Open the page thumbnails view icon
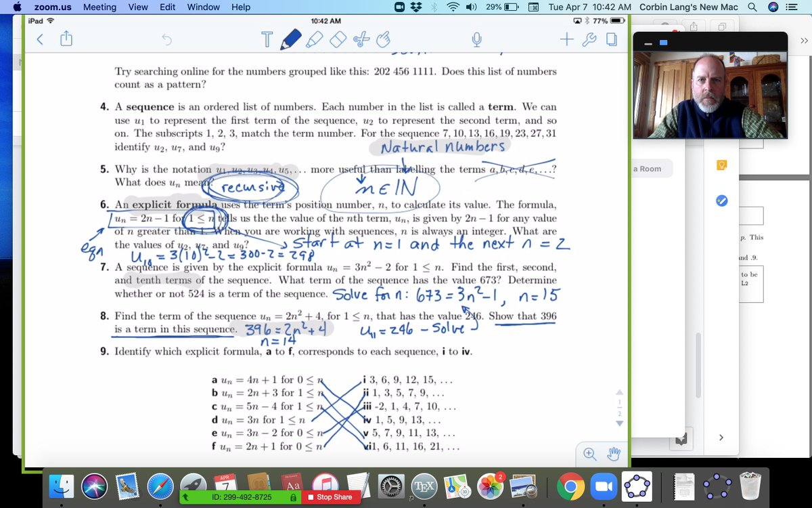This screenshot has height=508, width=812. [612, 40]
